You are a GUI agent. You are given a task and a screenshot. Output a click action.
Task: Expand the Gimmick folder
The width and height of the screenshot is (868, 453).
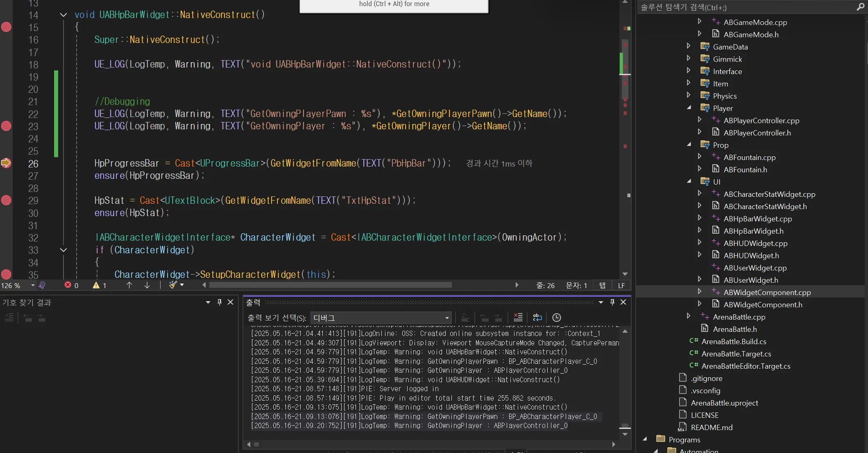pyautogui.click(x=689, y=59)
